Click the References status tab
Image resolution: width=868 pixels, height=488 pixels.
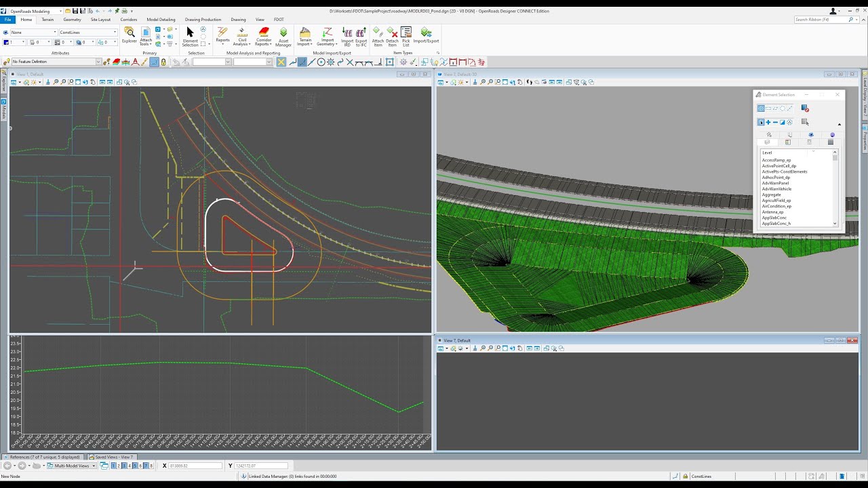pyautogui.click(x=45, y=457)
